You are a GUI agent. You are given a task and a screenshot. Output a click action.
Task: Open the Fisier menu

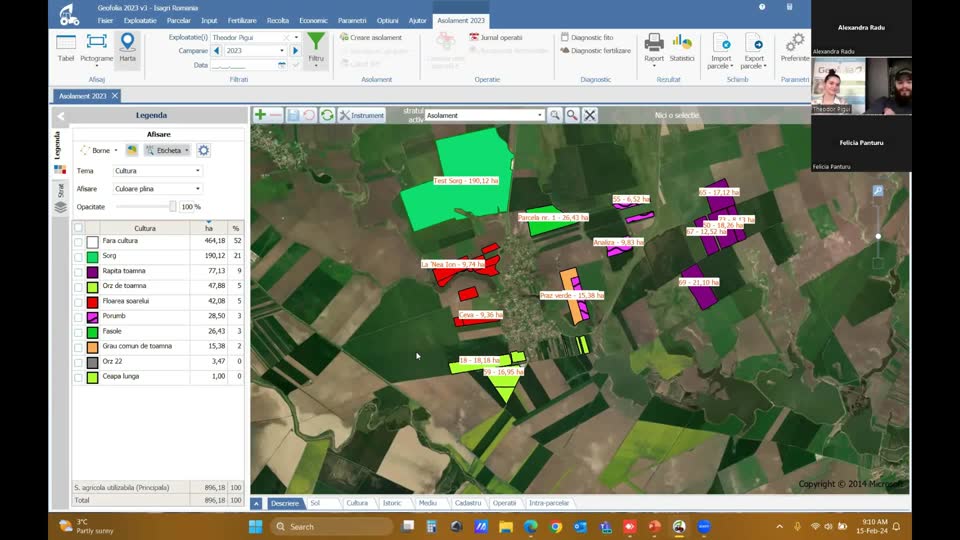coord(105,20)
